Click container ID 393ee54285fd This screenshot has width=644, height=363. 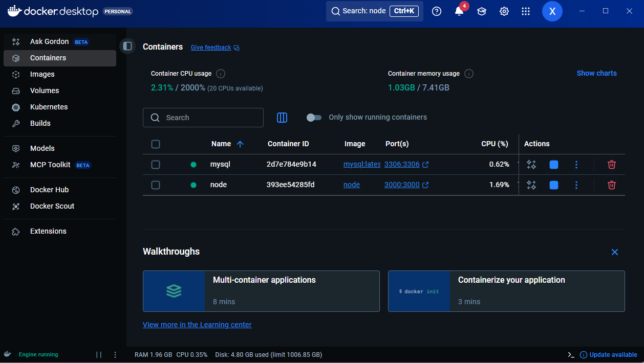tap(291, 185)
